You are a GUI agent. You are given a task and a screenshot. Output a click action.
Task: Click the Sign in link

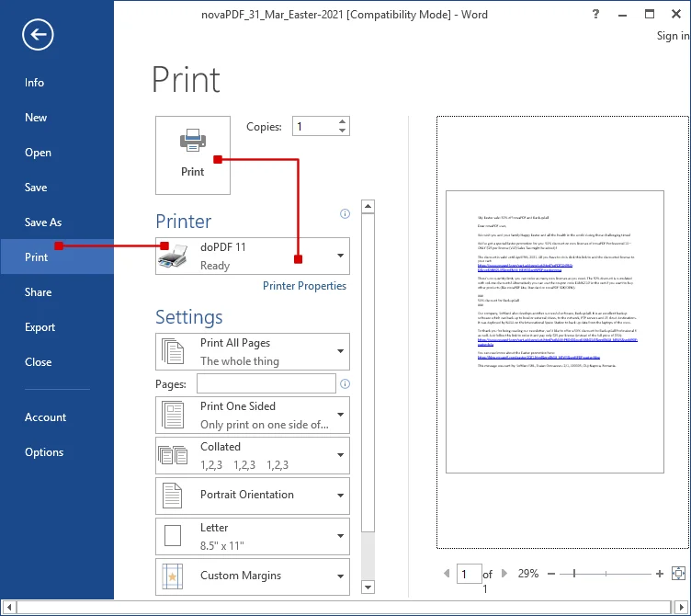click(x=673, y=36)
